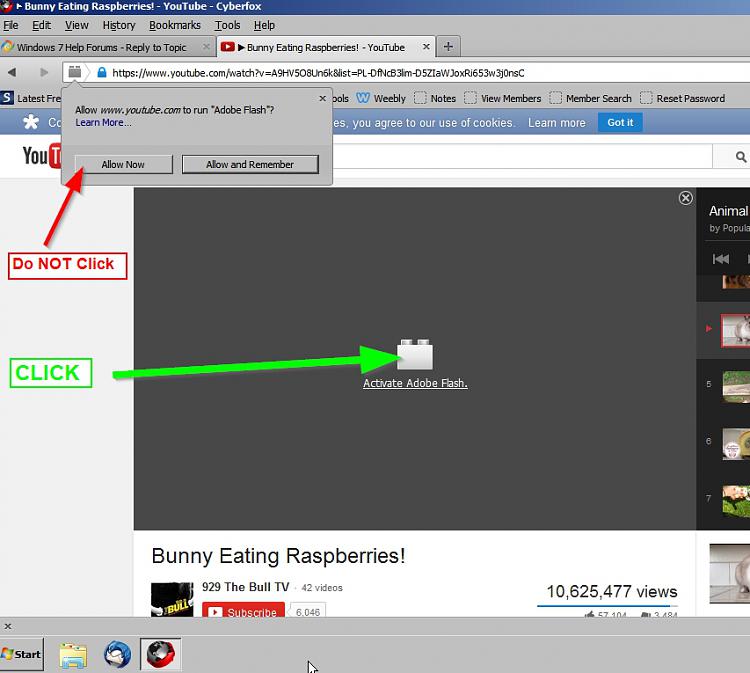Open the View menu
Screen dimensions: 750x673
77,25
